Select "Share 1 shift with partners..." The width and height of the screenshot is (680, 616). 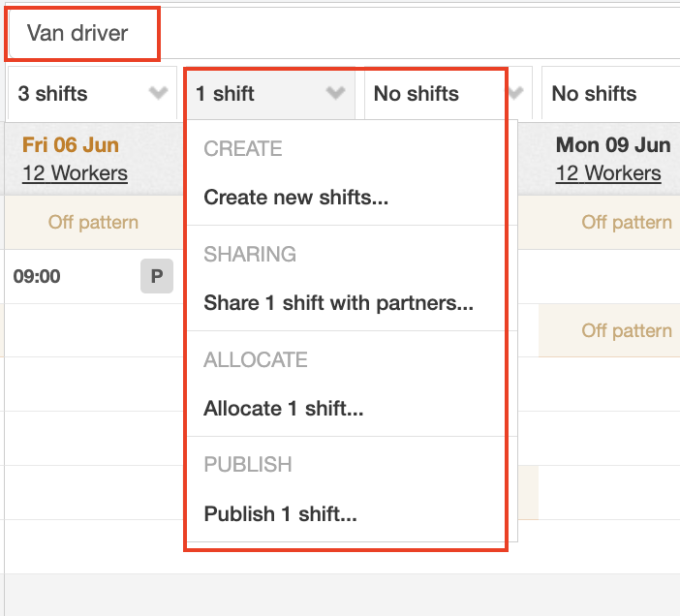tap(338, 303)
